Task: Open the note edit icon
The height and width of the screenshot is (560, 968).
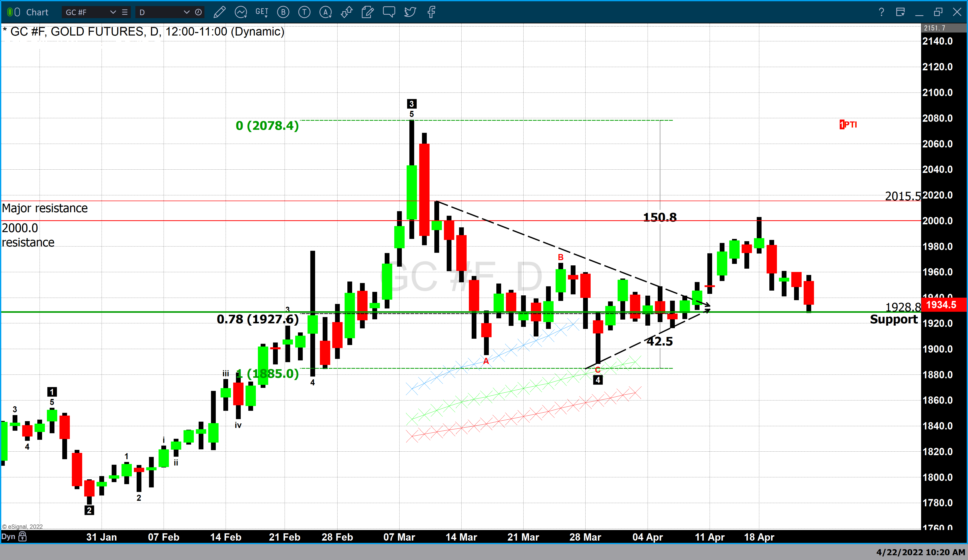Action: [368, 12]
